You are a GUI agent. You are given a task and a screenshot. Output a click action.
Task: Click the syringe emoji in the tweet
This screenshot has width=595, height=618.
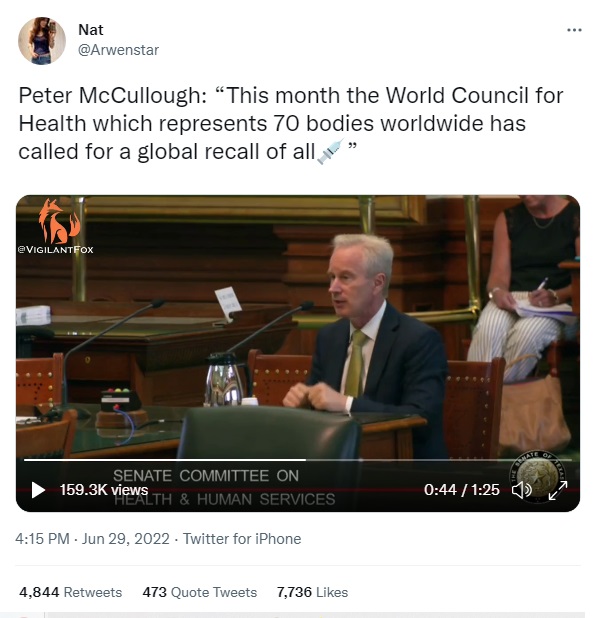click(x=331, y=151)
